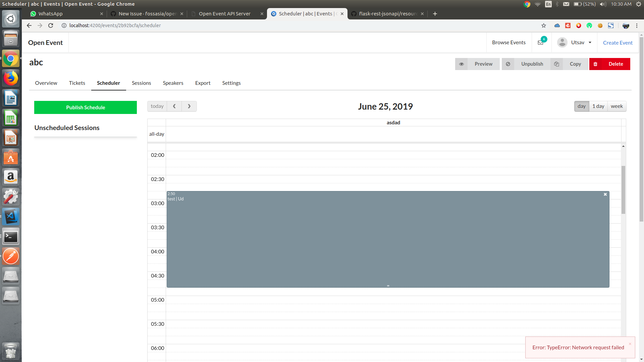Viewport: 644px width, 362px height.
Task: Launch Firefox from the dock
Action: pos(11,78)
